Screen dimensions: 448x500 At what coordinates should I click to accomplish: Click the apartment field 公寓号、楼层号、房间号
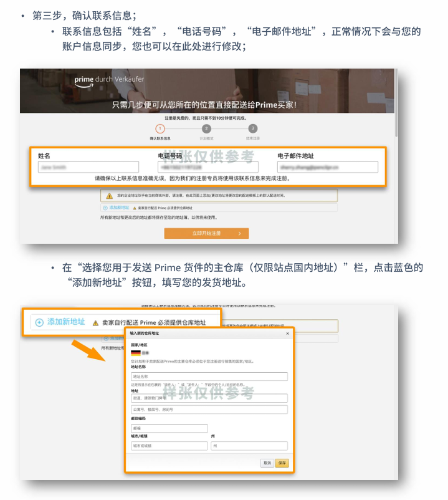click(209, 410)
